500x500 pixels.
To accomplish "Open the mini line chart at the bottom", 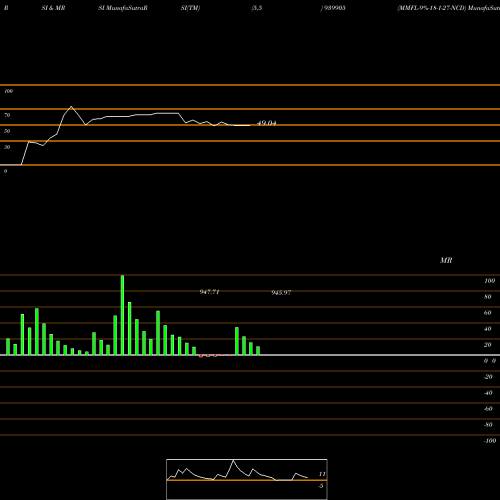I will pyautogui.click(x=247, y=479).
